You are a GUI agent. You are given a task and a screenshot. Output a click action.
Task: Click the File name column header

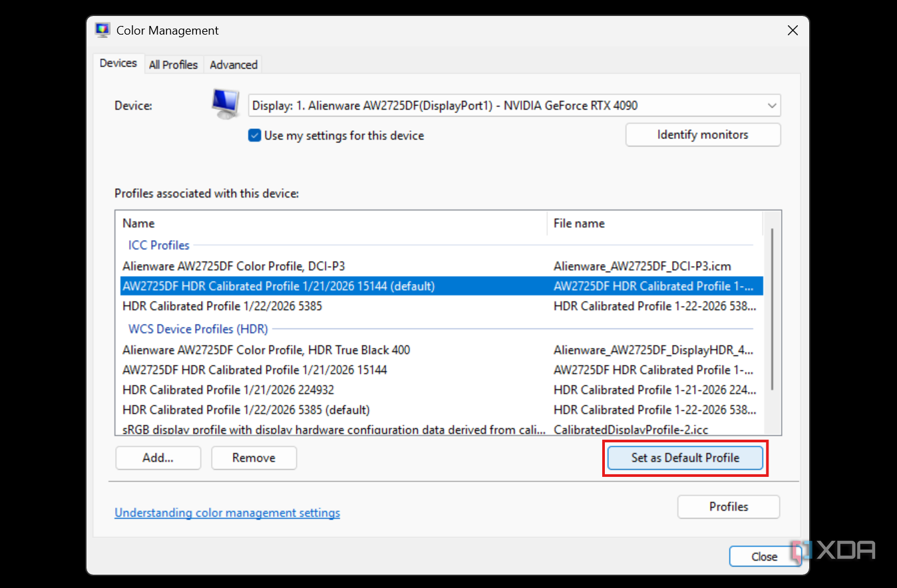click(x=655, y=223)
